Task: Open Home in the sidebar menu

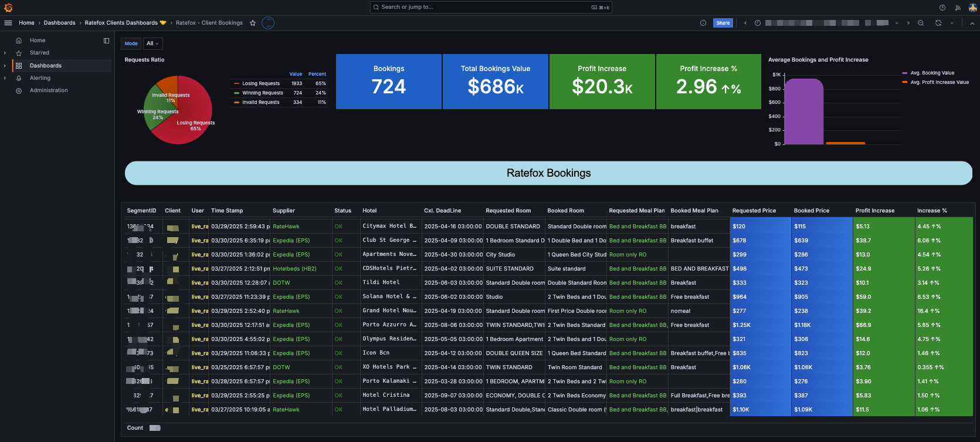Action: pyautogui.click(x=38, y=41)
